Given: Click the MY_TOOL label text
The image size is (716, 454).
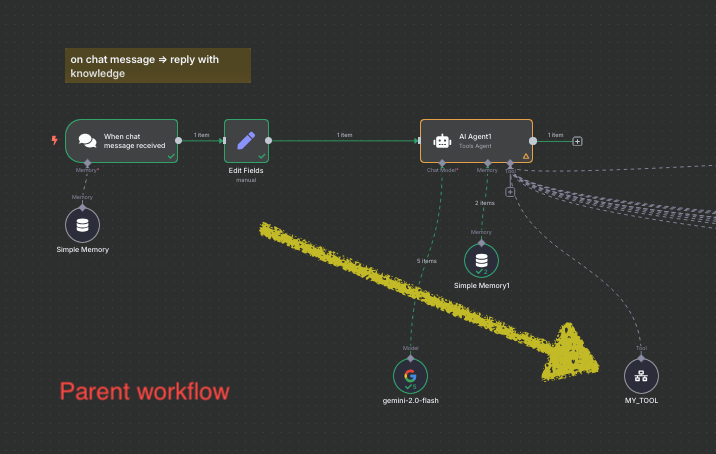Looking at the screenshot, I should point(641,401).
